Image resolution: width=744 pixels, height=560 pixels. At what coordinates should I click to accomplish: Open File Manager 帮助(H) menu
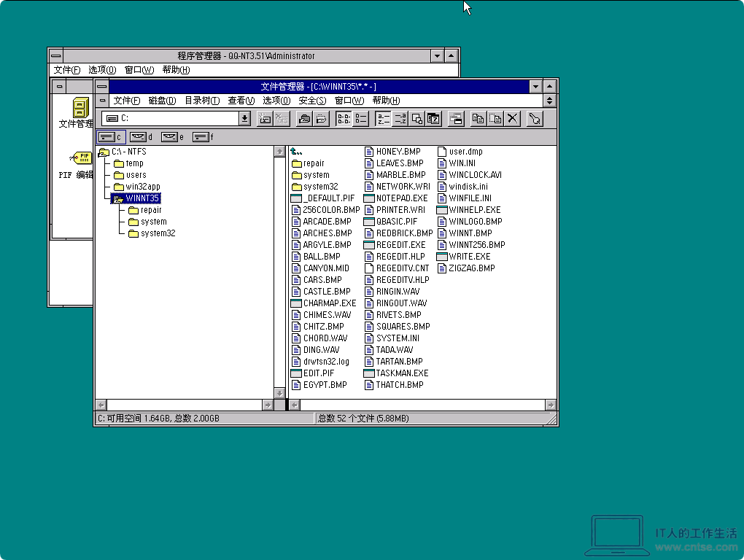click(386, 101)
